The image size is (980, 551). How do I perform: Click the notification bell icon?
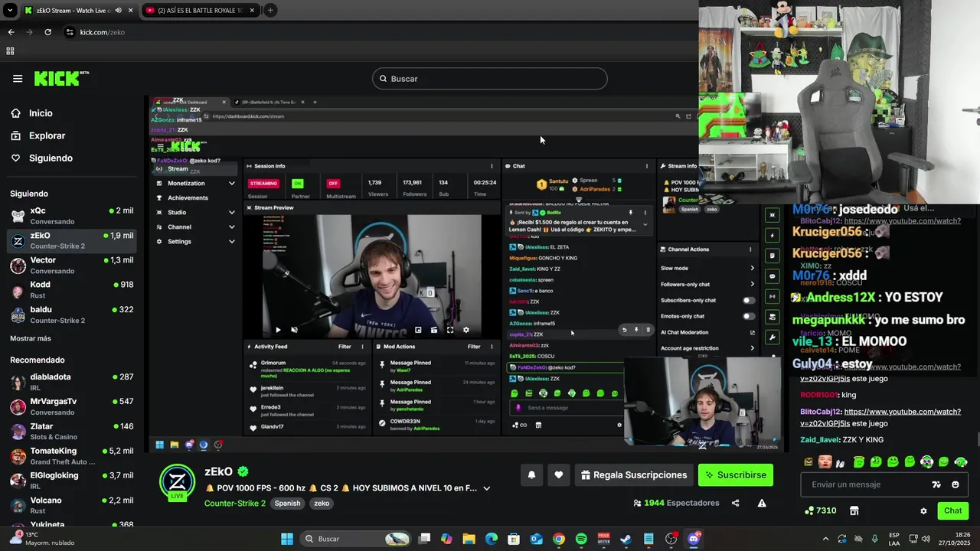[x=531, y=475]
